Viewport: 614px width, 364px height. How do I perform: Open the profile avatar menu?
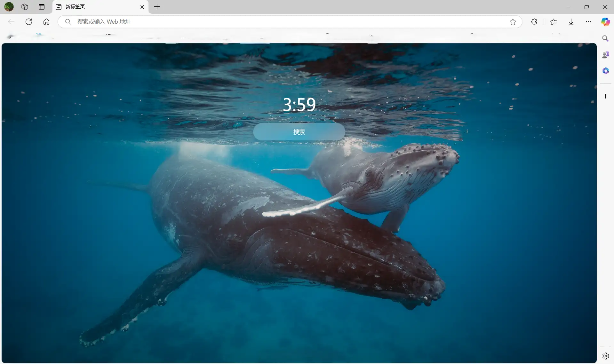click(x=9, y=7)
